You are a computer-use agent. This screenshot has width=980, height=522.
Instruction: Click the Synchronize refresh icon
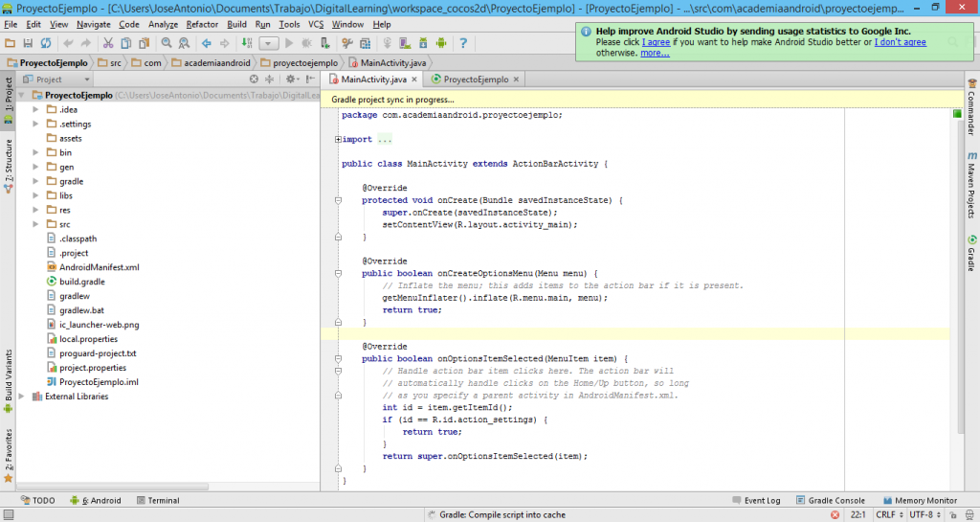click(x=46, y=43)
